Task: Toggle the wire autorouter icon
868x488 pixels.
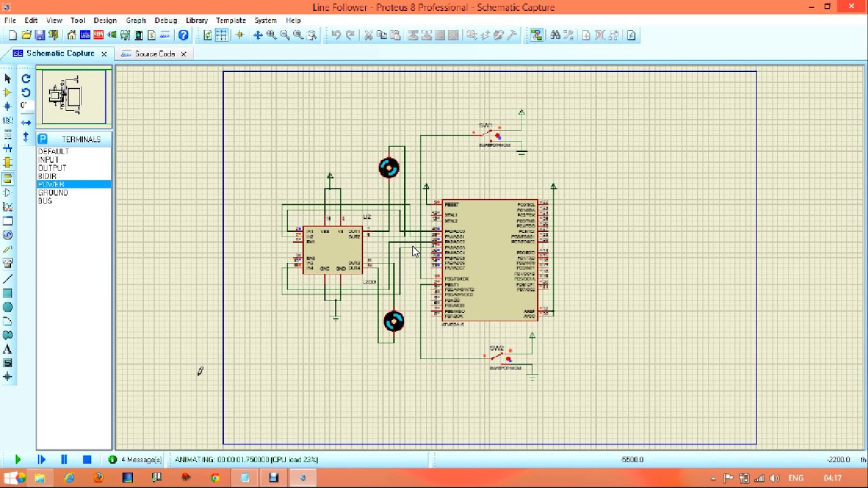Action: pyautogui.click(x=536, y=35)
